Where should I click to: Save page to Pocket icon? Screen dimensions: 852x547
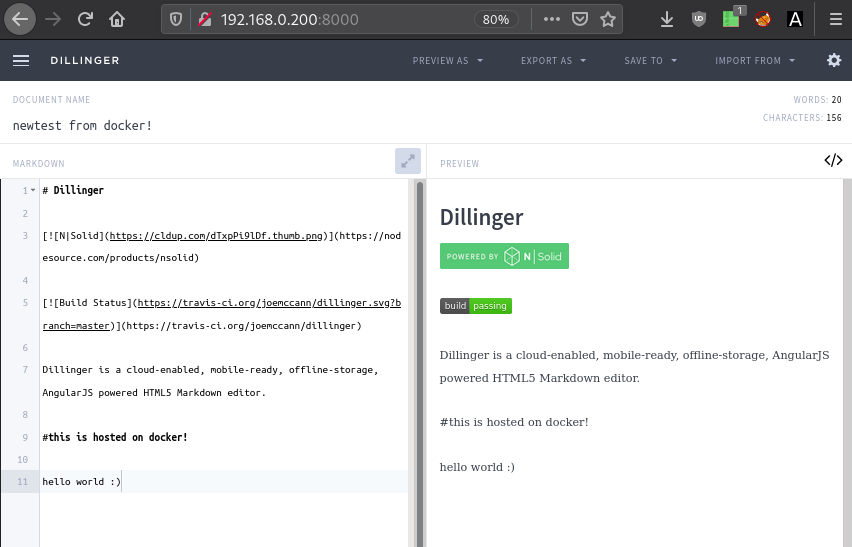click(x=580, y=20)
